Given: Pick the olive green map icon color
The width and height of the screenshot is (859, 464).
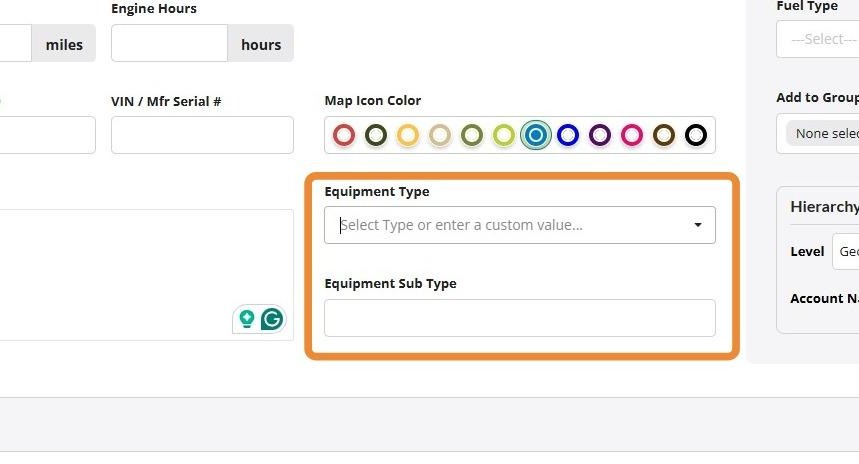Looking at the screenshot, I should tap(472, 135).
